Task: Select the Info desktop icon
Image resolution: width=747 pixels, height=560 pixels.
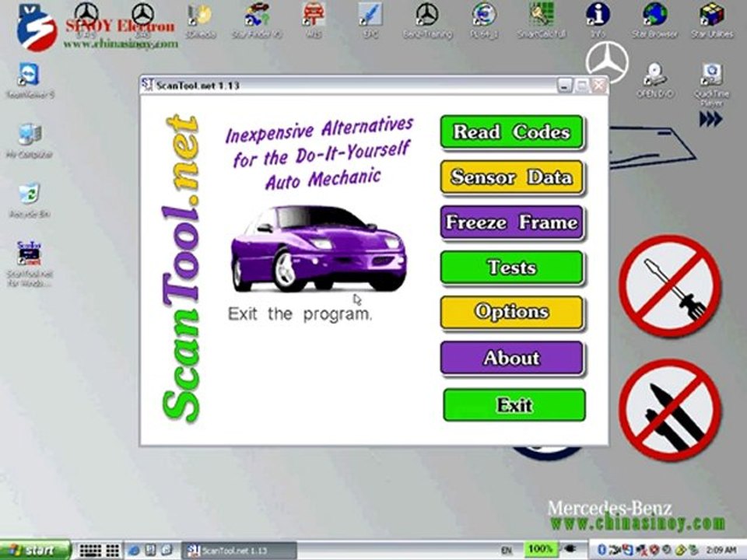Action: (598, 21)
